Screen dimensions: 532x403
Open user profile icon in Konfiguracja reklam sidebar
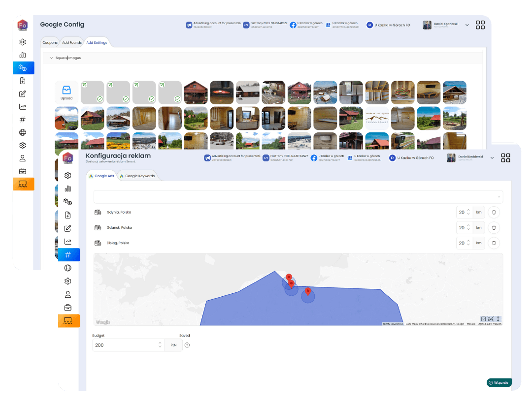tap(68, 295)
